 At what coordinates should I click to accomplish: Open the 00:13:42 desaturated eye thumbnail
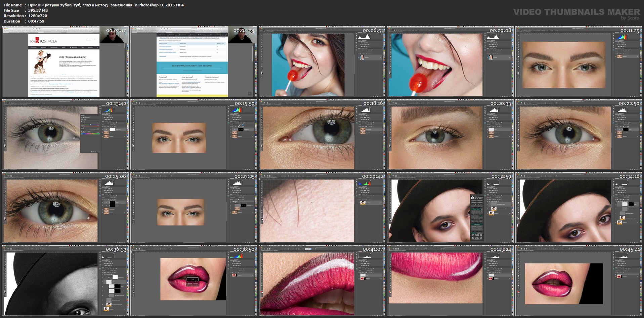[66, 134]
